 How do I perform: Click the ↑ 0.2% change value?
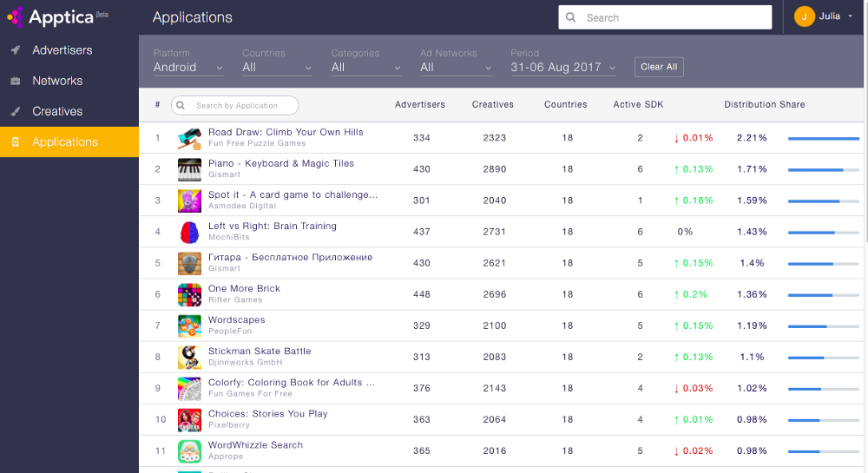point(690,295)
